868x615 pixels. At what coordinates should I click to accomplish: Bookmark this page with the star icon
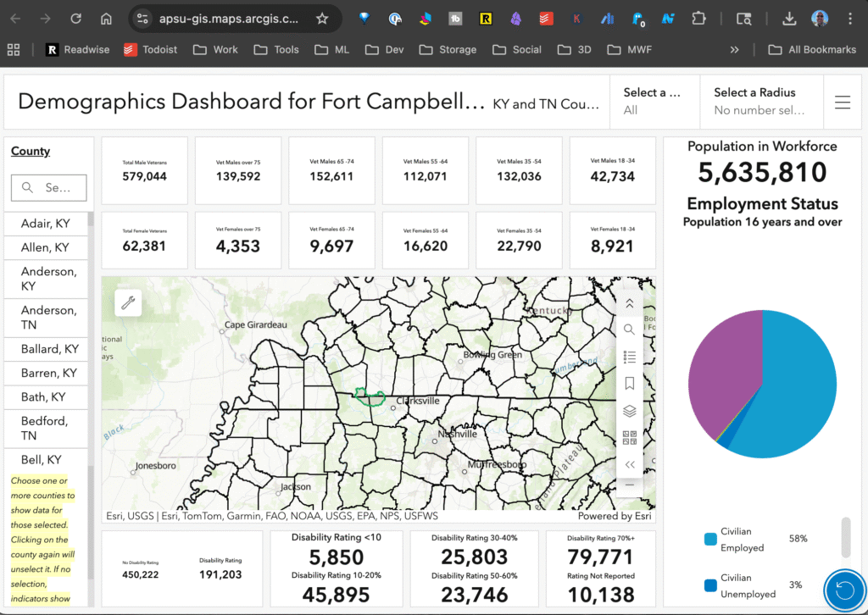322,19
